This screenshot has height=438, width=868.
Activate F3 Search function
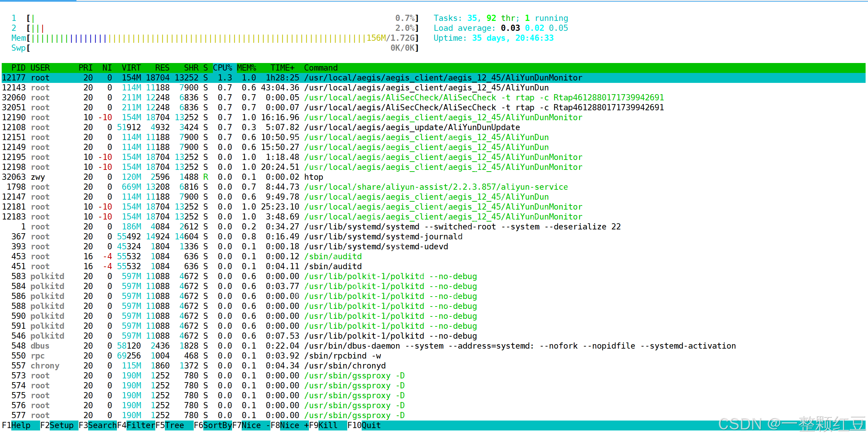[102, 425]
